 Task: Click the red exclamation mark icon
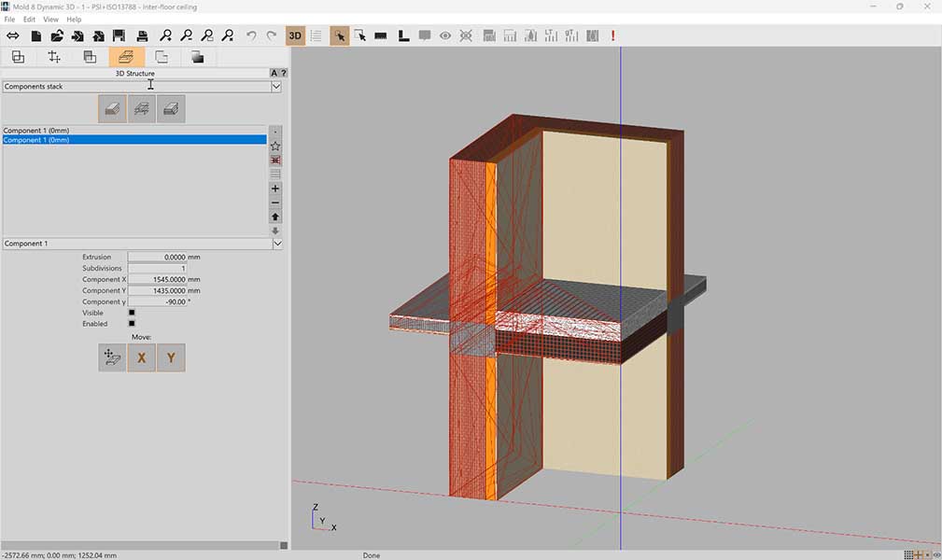point(613,36)
